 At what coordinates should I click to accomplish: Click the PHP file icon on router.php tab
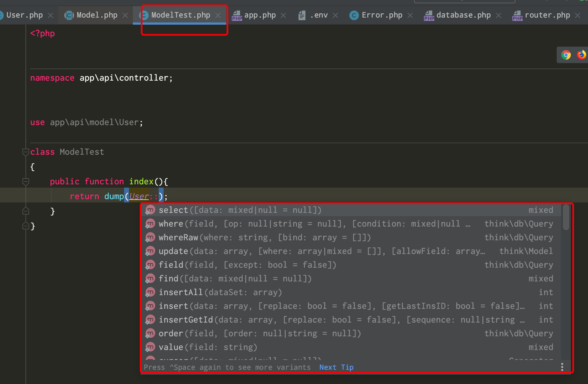(517, 15)
